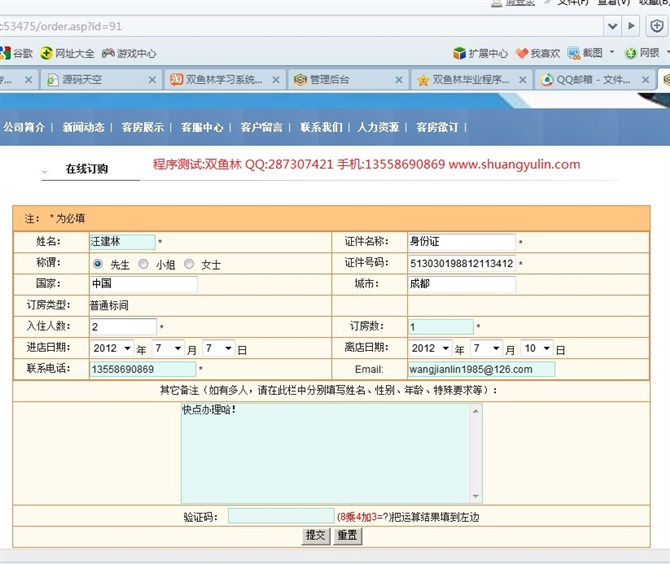Open the 离店日期 year dropdown
Image resolution: width=670 pixels, height=564 pixels.
click(x=430, y=348)
